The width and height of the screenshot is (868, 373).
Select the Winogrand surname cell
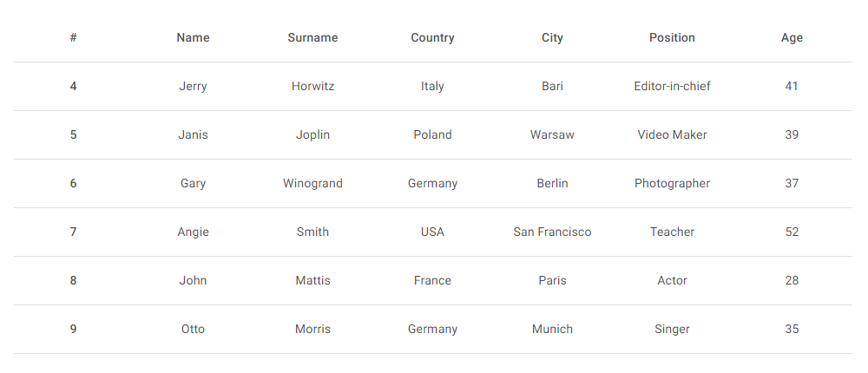pyautogui.click(x=312, y=183)
